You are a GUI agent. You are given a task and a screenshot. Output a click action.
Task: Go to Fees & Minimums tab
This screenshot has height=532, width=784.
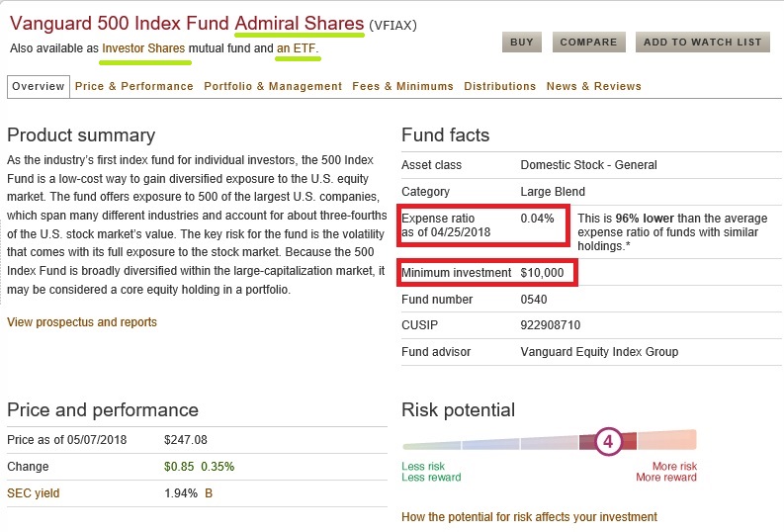pos(402,87)
